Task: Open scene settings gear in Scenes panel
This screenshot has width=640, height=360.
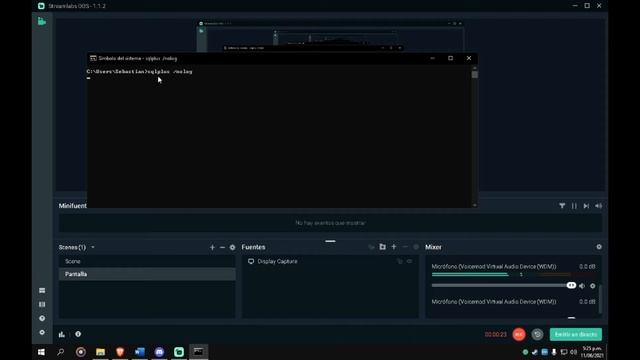Action: pos(232,247)
